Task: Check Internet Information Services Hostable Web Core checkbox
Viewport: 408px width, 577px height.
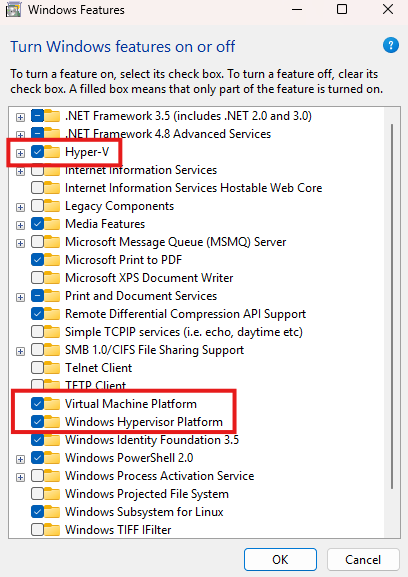Action: (38, 188)
